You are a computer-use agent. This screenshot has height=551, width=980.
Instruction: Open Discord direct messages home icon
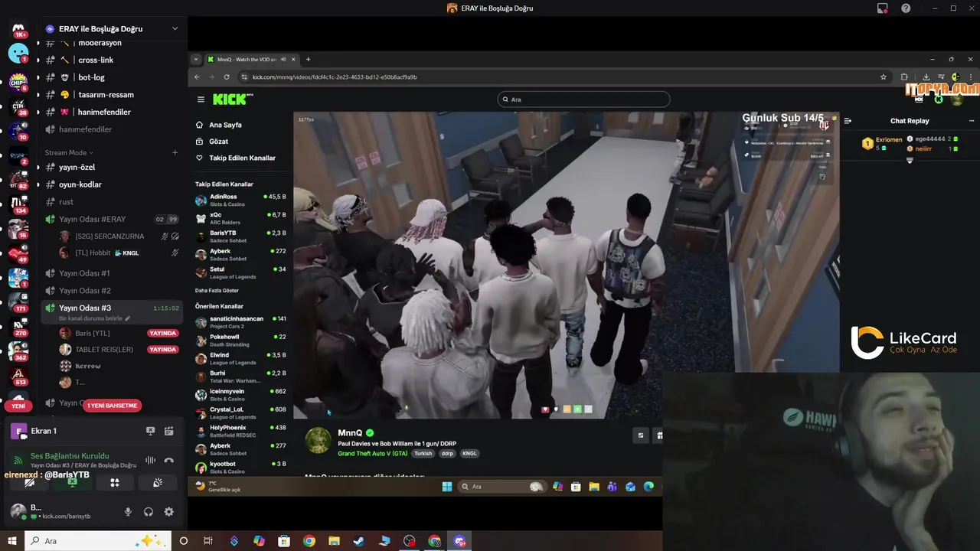[18, 30]
